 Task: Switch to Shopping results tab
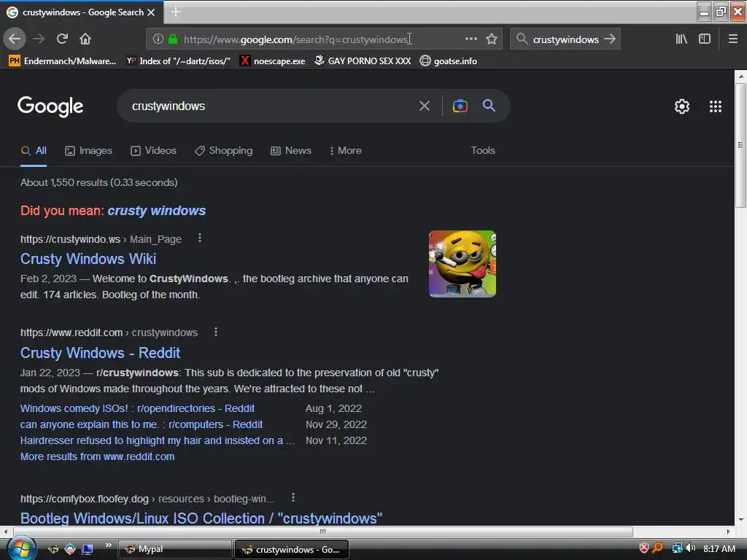(223, 150)
